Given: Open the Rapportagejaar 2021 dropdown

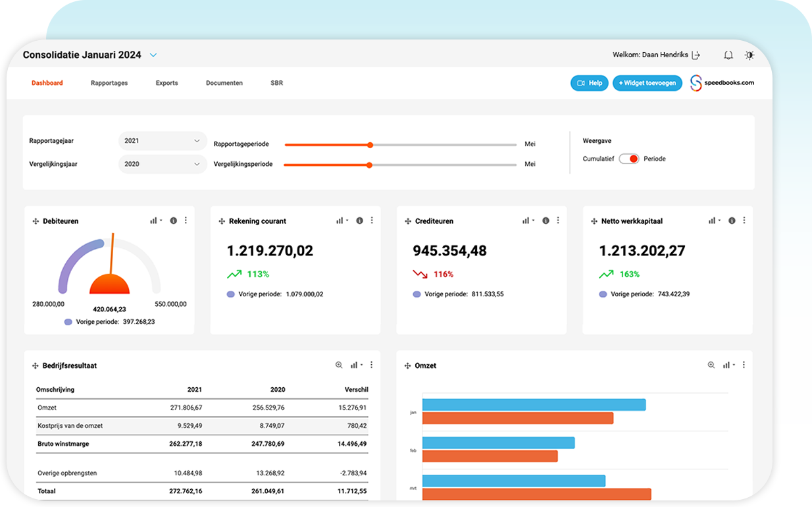Looking at the screenshot, I should (163, 141).
